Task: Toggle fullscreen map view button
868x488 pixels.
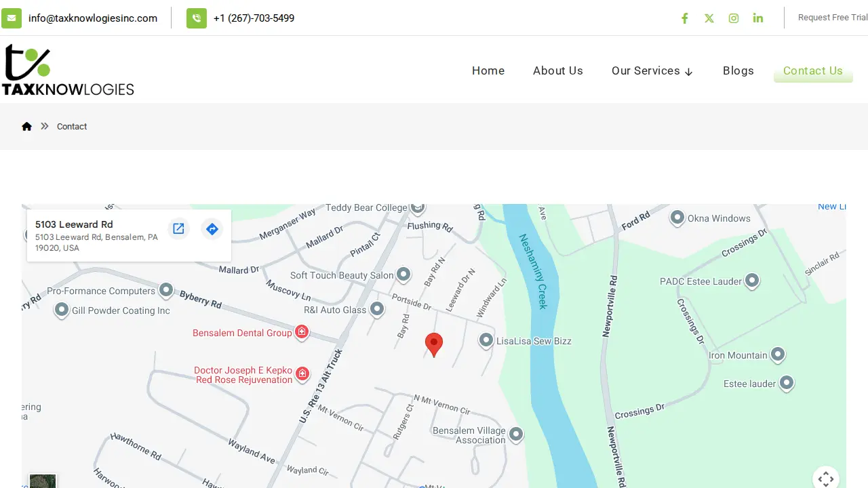Action: 826,479
